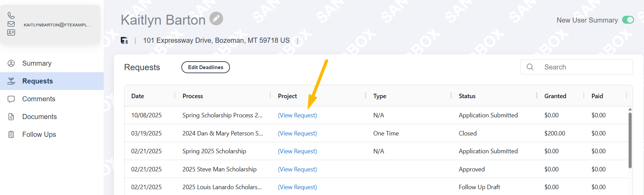Open the Comments section

pyautogui.click(x=39, y=99)
